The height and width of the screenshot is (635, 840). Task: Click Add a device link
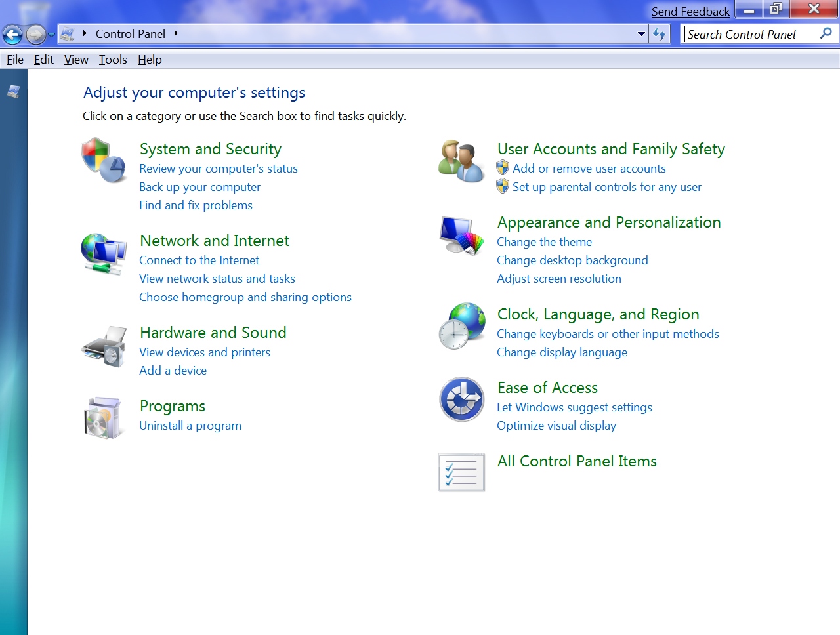pos(173,371)
